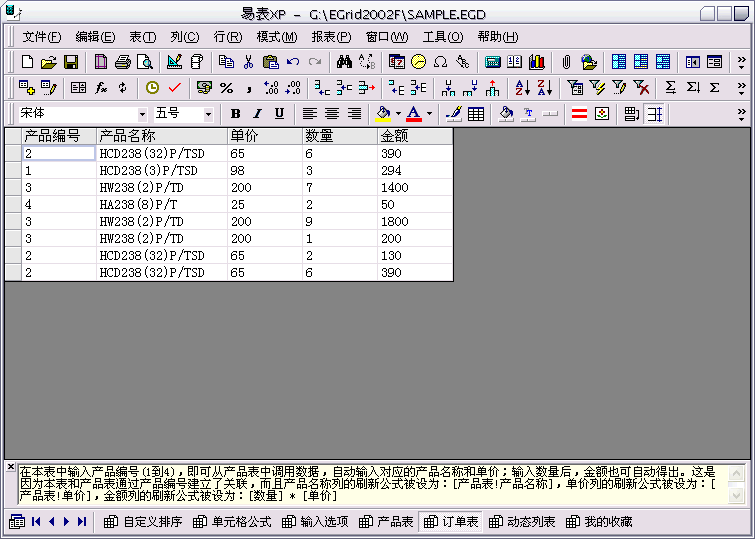Click the Paste clipboard icon
Screen dimensions: 755x539
click(x=270, y=62)
